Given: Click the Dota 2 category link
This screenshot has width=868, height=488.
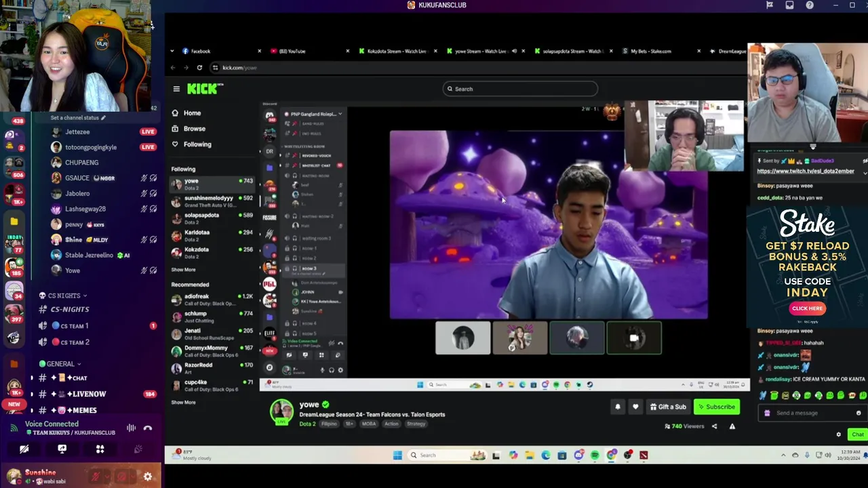Looking at the screenshot, I should [307, 424].
